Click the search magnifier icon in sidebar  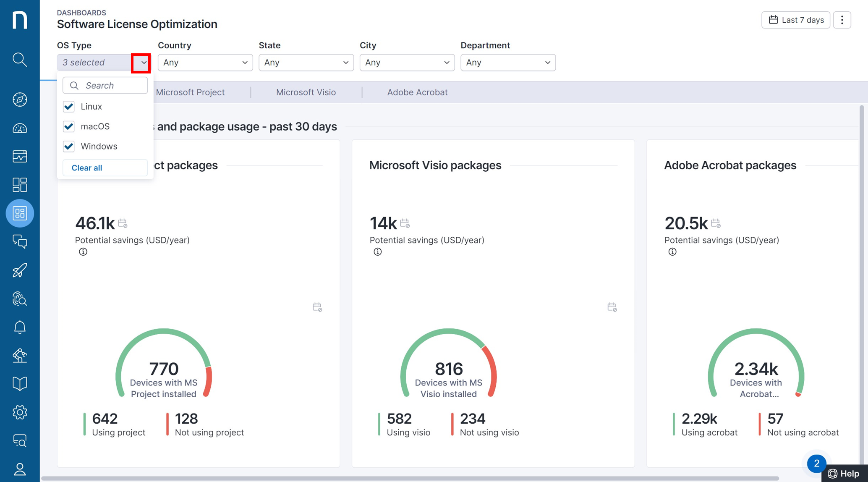tap(20, 60)
